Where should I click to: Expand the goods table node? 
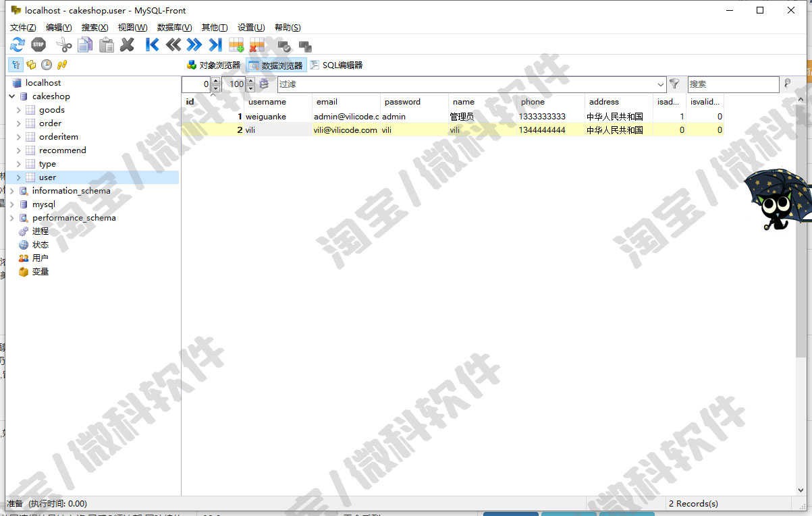tap(19, 110)
